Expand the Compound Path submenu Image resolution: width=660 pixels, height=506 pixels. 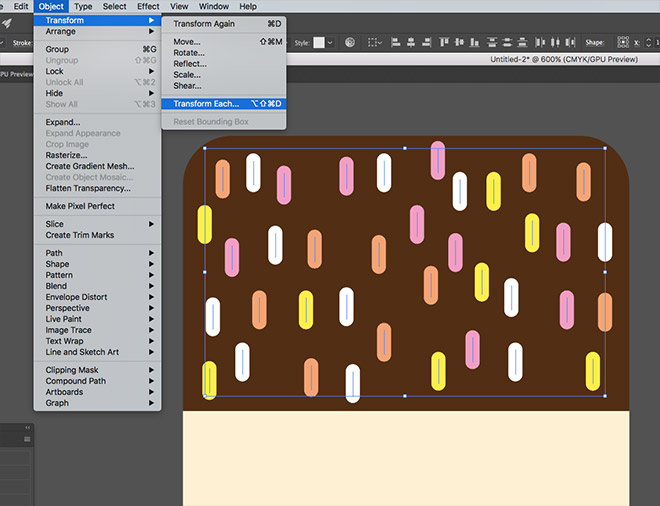click(97, 381)
